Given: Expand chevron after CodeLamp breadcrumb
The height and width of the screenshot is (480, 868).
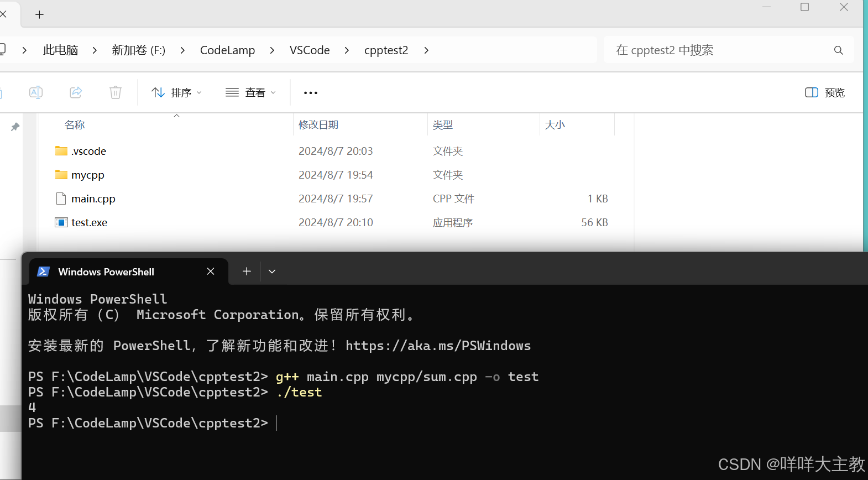Looking at the screenshot, I should pos(272,50).
